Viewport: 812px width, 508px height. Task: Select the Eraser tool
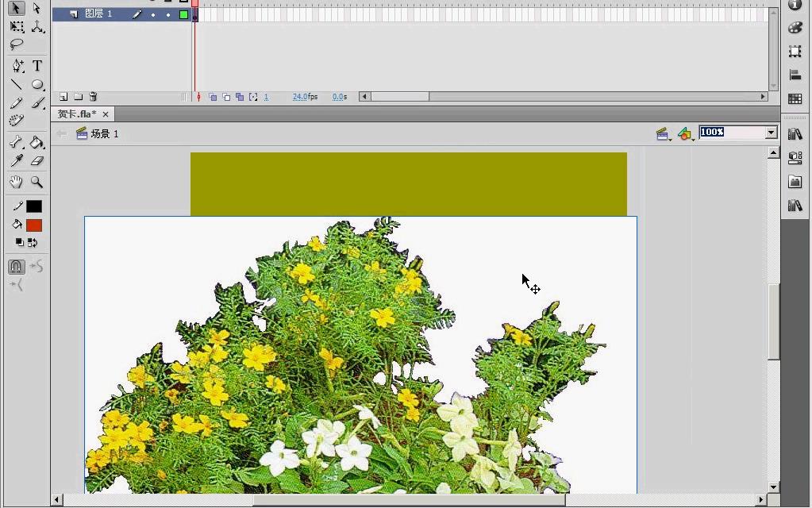(37, 161)
